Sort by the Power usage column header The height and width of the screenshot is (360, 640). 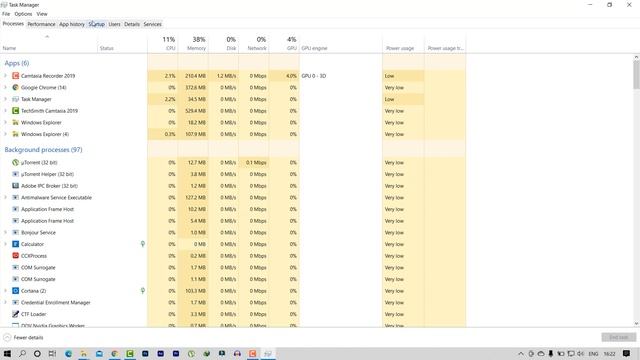point(403,43)
